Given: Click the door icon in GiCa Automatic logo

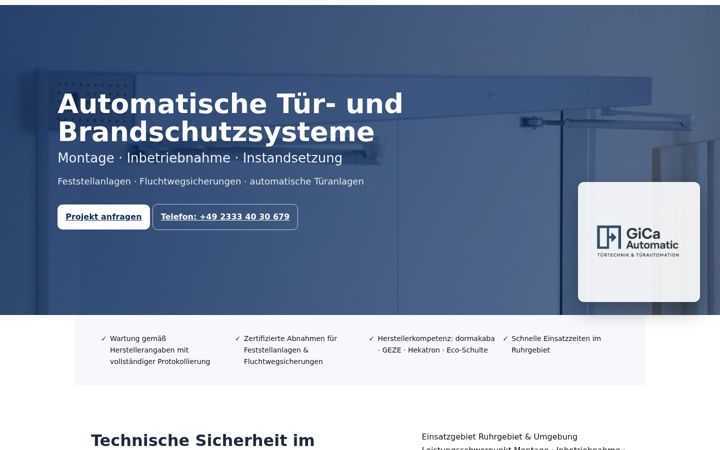Looking at the screenshot, I should (608, 237).
